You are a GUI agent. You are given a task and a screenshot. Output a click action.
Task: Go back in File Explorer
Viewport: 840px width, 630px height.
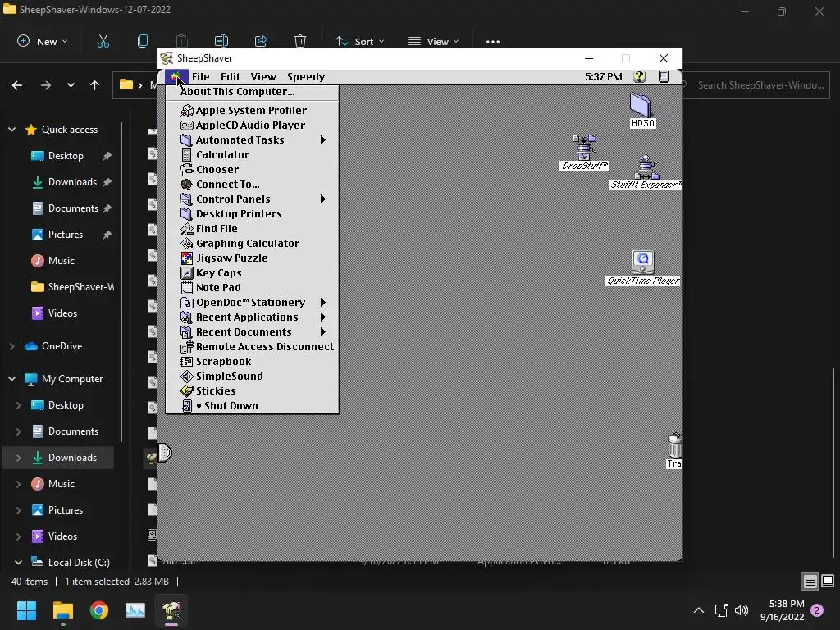pos(17,85)
